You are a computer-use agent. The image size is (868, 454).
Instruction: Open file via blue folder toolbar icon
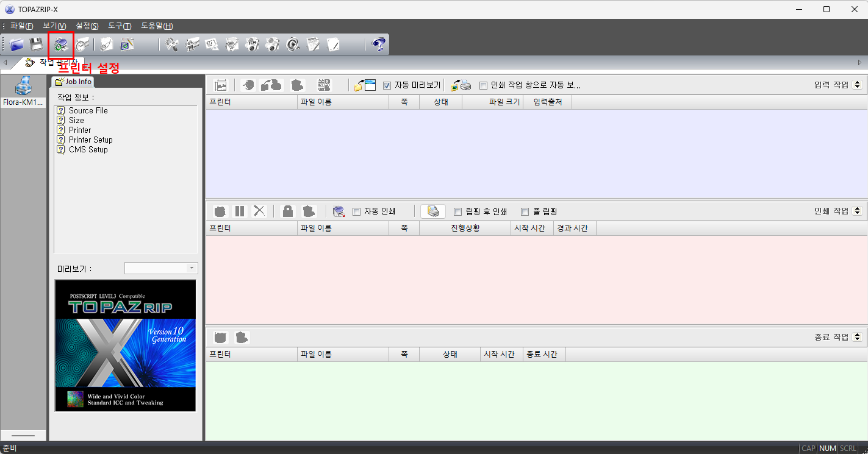pyautogui.click(x=16, y=44)
